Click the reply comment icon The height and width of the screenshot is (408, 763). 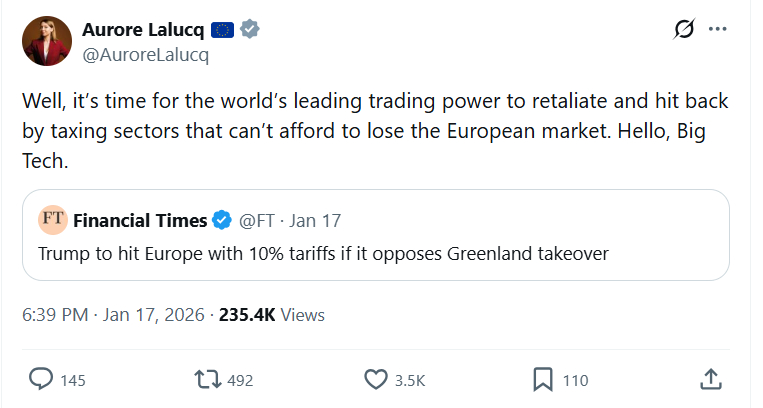tap(41, 380)
